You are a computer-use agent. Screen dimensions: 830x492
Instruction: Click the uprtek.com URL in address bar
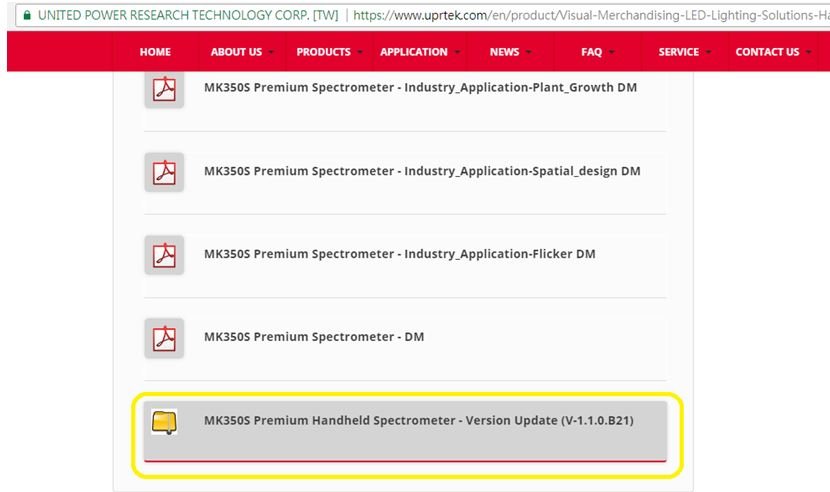591,15
